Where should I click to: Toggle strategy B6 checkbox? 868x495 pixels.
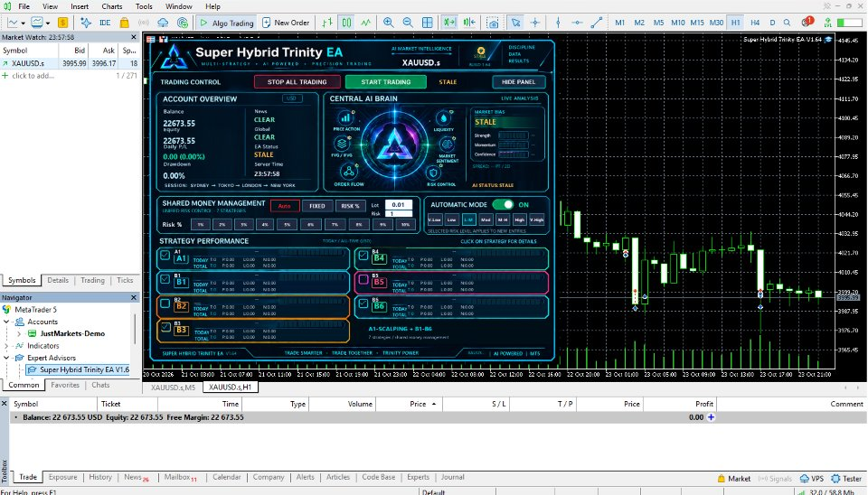click(363, 304)
